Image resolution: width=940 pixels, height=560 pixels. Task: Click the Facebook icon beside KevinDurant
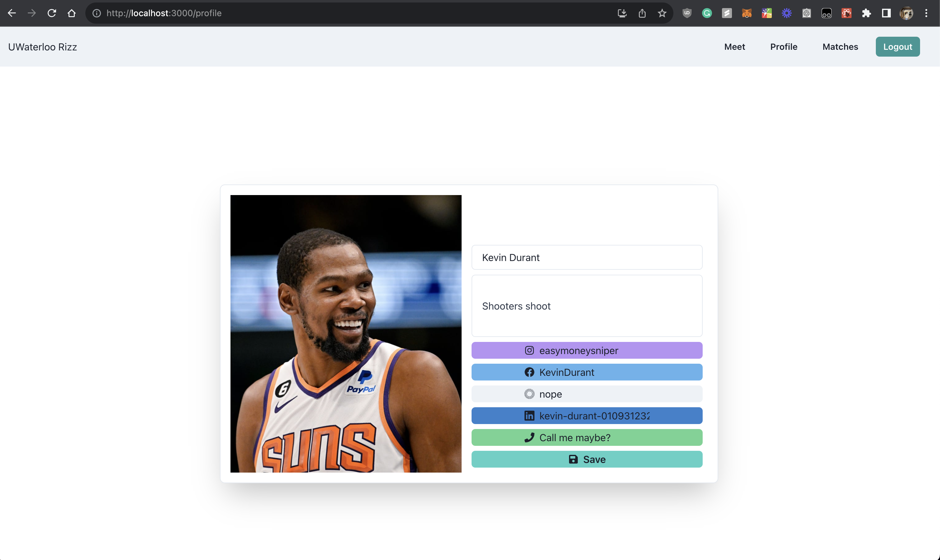pyautogui.click(x=529, y=372)
